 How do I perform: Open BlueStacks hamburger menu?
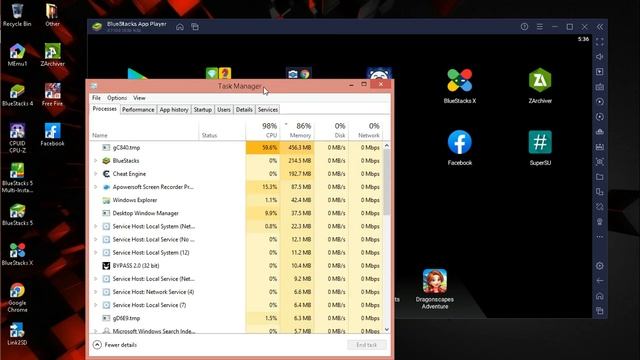540,27
